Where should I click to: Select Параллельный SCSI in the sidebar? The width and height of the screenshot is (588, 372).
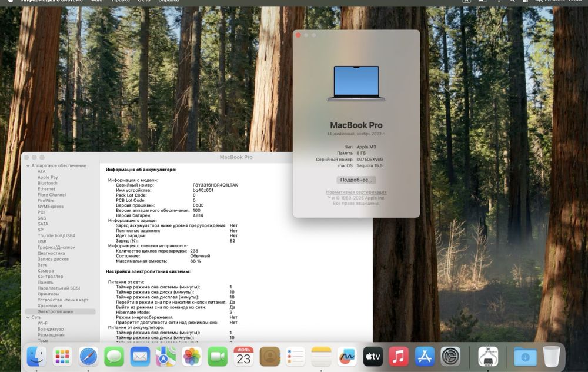[x=58, y=288]
